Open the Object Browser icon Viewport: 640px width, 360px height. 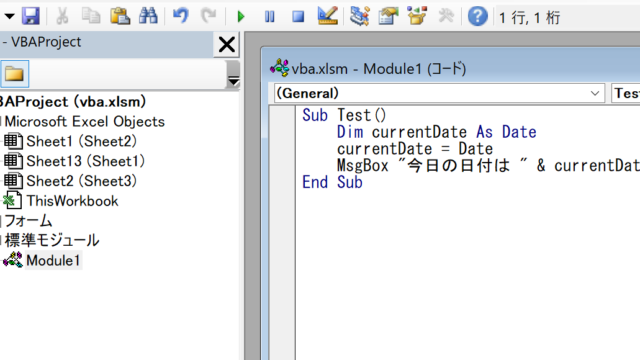click(417, 16)
